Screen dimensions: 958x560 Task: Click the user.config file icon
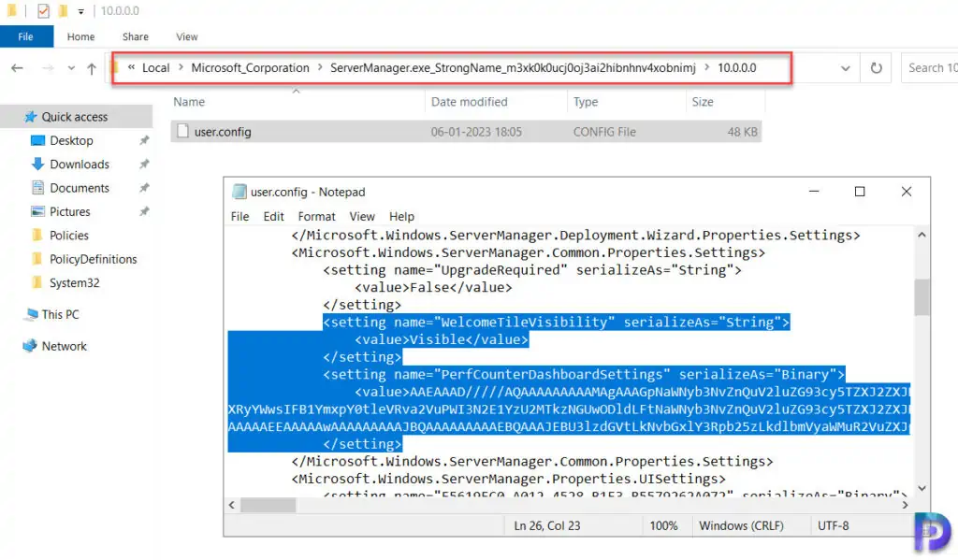[x=182, y=131]
